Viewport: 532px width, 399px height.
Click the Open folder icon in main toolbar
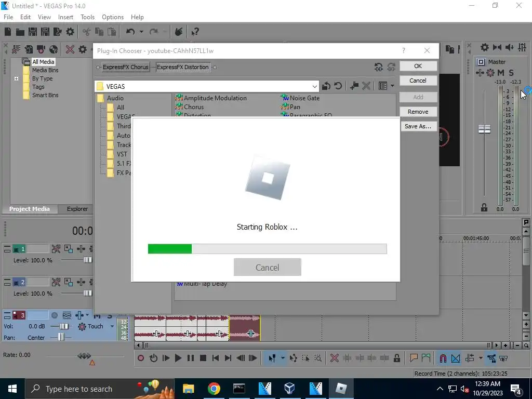tap(20, 32)
